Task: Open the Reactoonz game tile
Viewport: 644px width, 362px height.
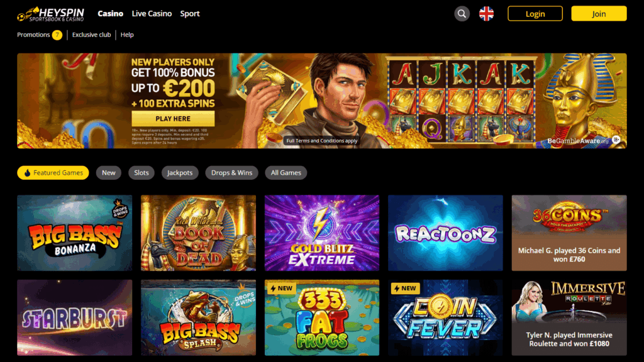Action: tap(445, 233)
